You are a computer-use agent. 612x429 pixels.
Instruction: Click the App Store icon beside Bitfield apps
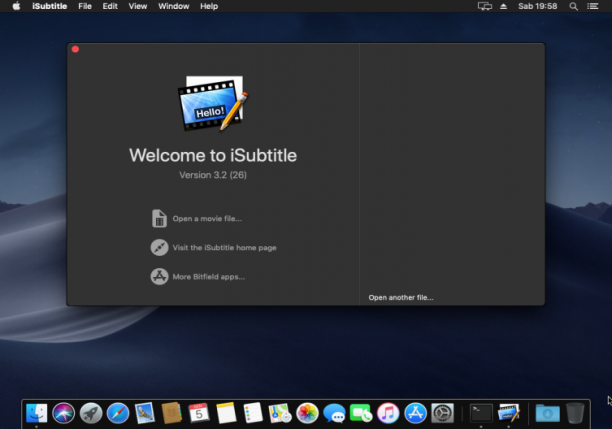(x=159, y=276)
